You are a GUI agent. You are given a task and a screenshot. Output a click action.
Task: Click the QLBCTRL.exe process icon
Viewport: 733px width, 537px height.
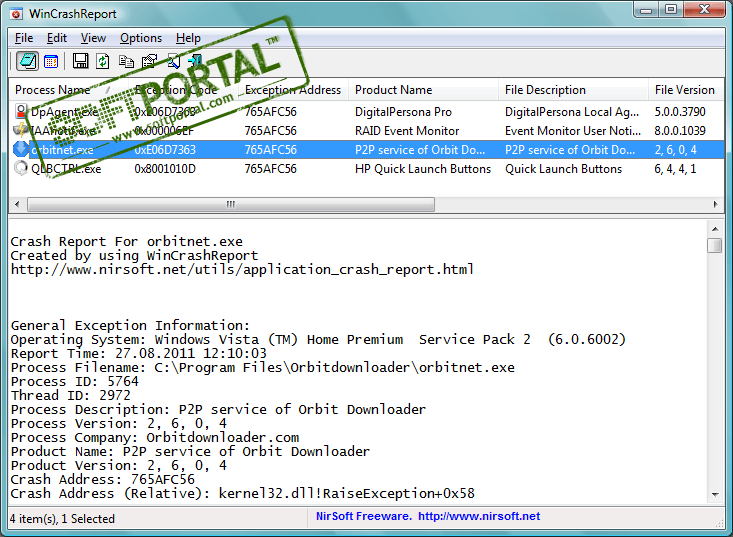[21, 168]
